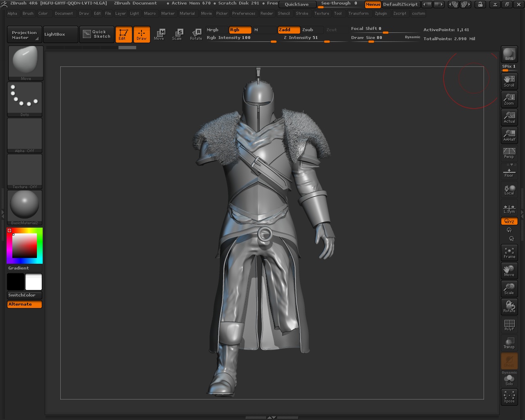Enable Solo mode
This screenshot has width=525, height=420.
click(x=509, y=380)
